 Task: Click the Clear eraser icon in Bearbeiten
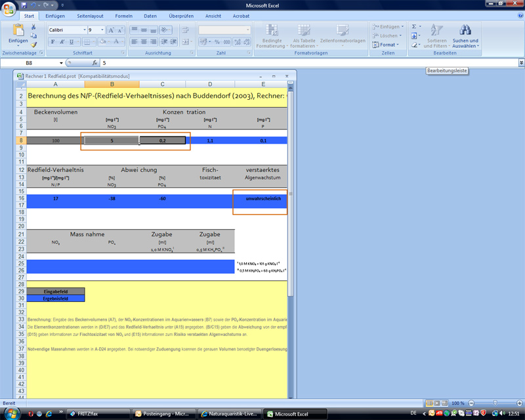[414, 45]
